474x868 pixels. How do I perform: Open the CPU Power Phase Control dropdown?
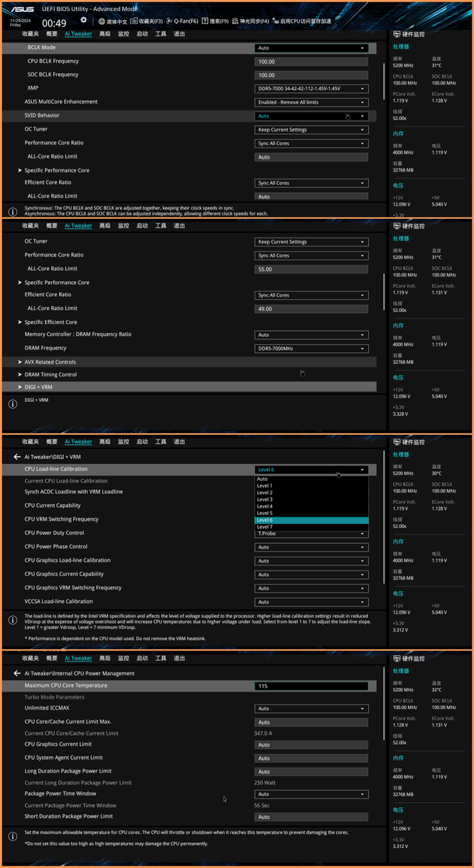[311, 547]
